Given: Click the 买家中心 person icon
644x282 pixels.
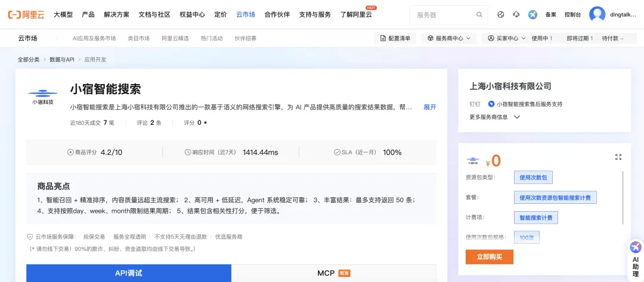Looking at the screenshot, I should [x=491, y=38].
